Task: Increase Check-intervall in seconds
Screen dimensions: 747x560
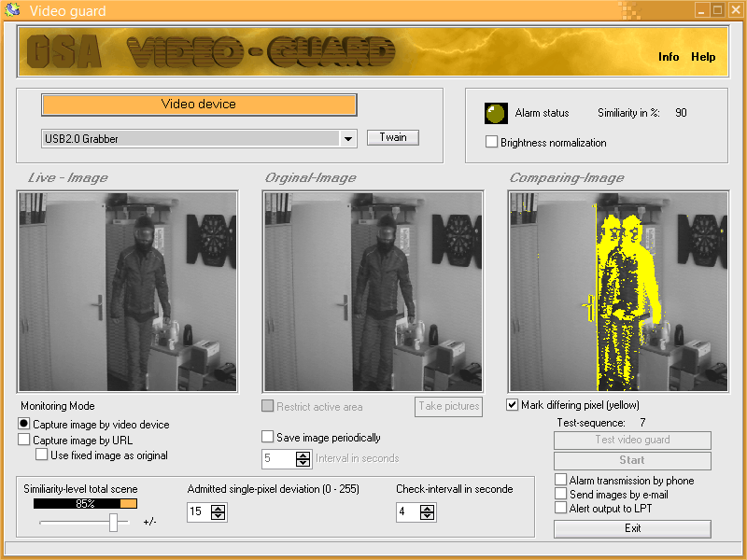Action: [428, 509]
